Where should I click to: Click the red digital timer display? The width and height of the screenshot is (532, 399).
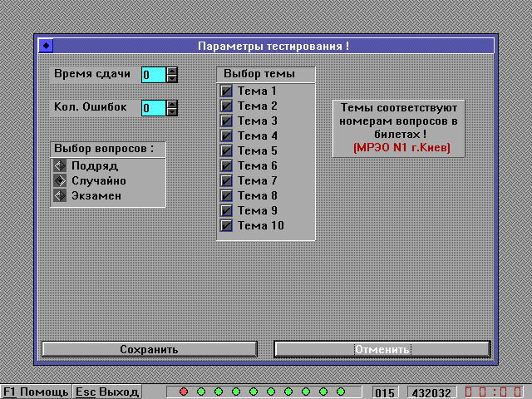[x=494, y=392]
